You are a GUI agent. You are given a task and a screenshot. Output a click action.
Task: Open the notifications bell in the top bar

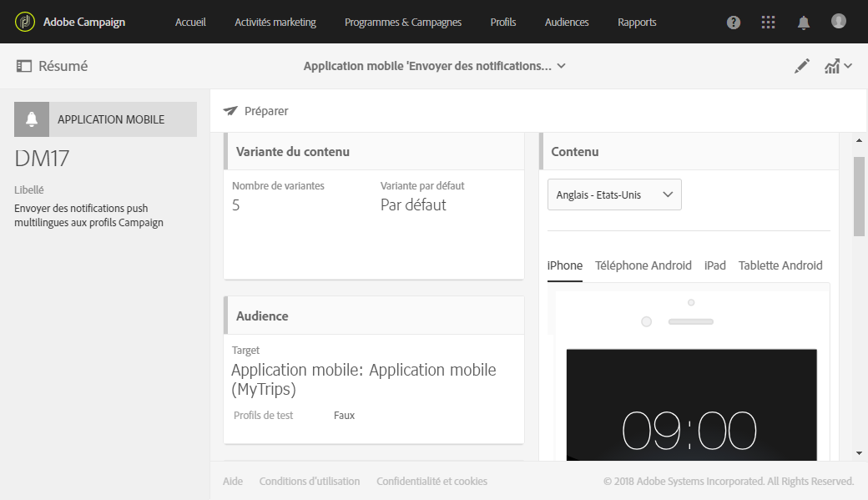click(x=803, y=23)
